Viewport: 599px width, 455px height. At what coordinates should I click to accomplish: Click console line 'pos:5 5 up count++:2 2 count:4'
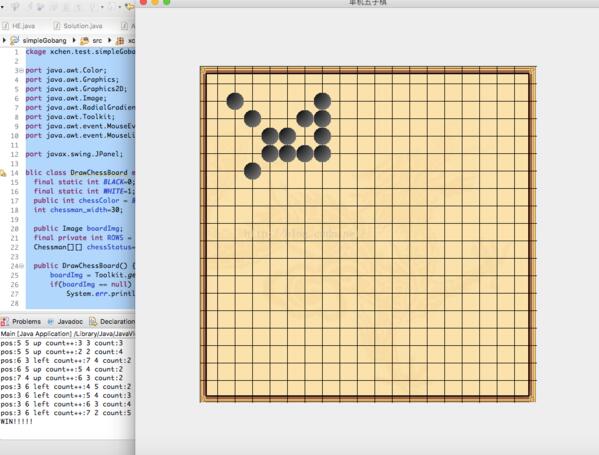click(62, 352)
